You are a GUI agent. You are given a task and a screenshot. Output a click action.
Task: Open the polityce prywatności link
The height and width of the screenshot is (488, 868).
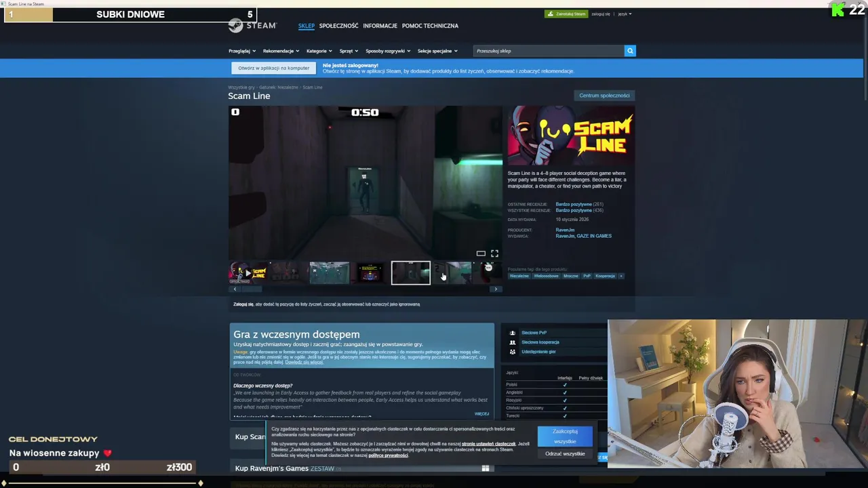pyautogui.click(x=388, y=455)
